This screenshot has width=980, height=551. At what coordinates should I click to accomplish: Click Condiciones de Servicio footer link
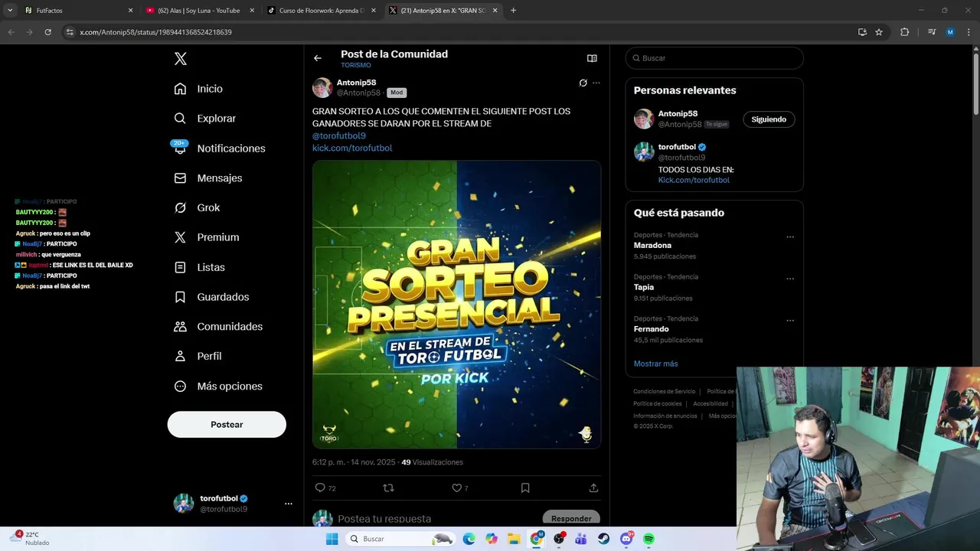click(665, 392)
